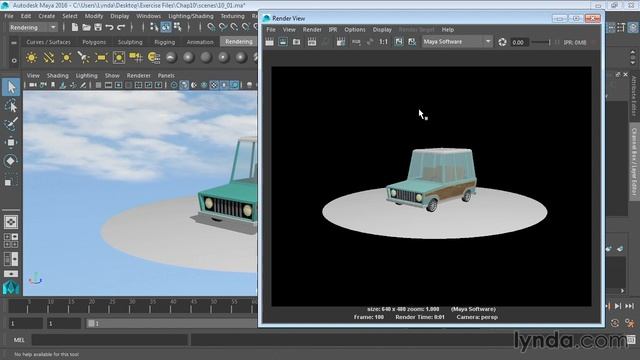Image resolution: width=640 pixels, height=360 pixels.
Task: Click the Undo arrow icon
Action: (109, 27)
